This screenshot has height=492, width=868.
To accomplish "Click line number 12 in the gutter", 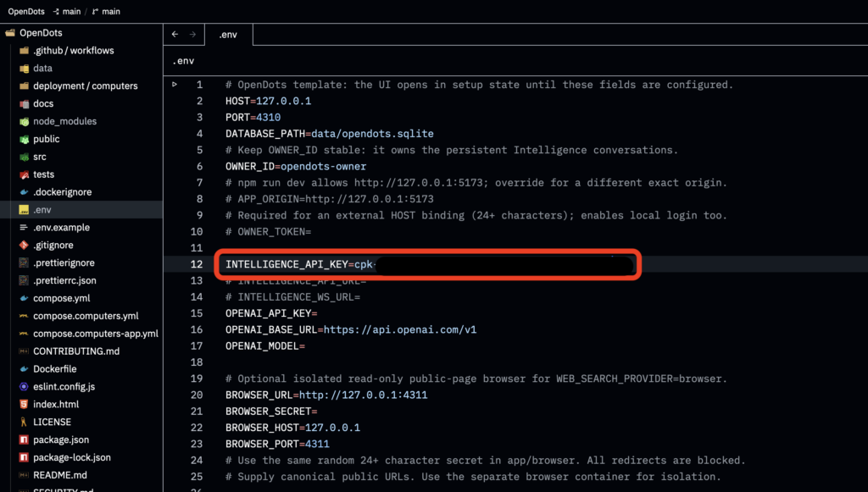I will click(197, 264).
